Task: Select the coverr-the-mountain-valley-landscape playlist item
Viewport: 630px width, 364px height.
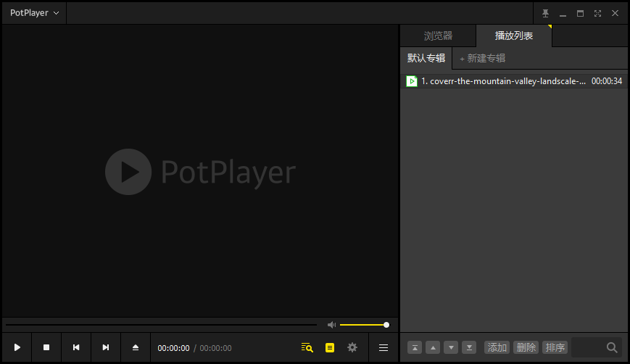Action: pyautogui.click(x=503, y=81)
